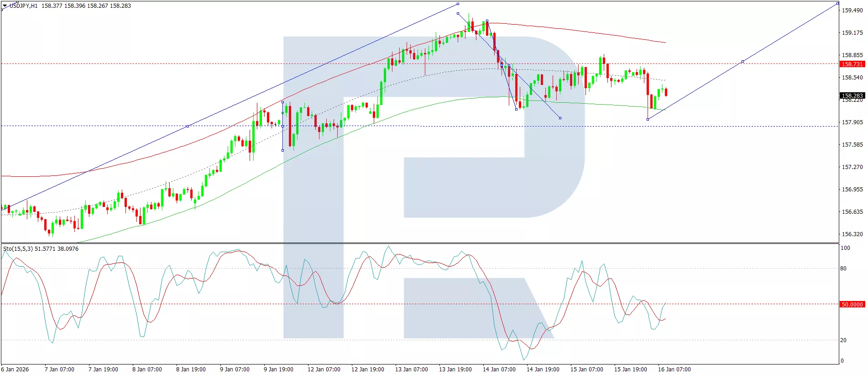Viewport: 868px width, 375px height.
Task: Click the Sto(15,5,3) indicator label
Action: point(18,249)
